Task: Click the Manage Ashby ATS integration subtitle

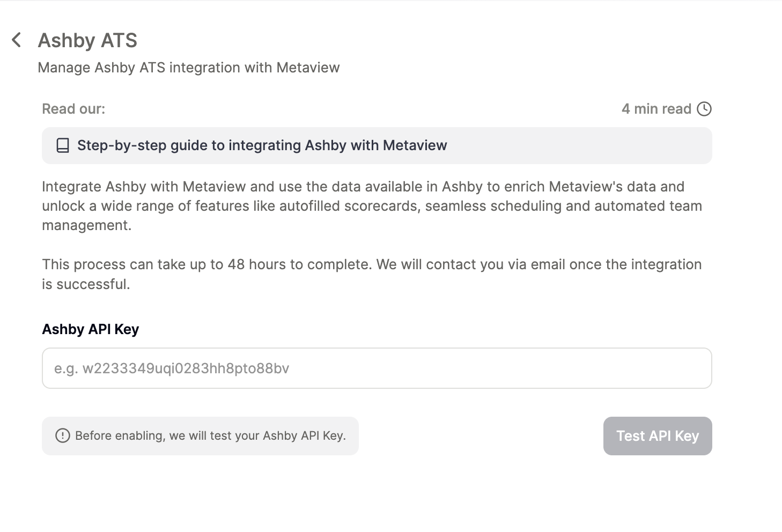Action: coord(161,68)
